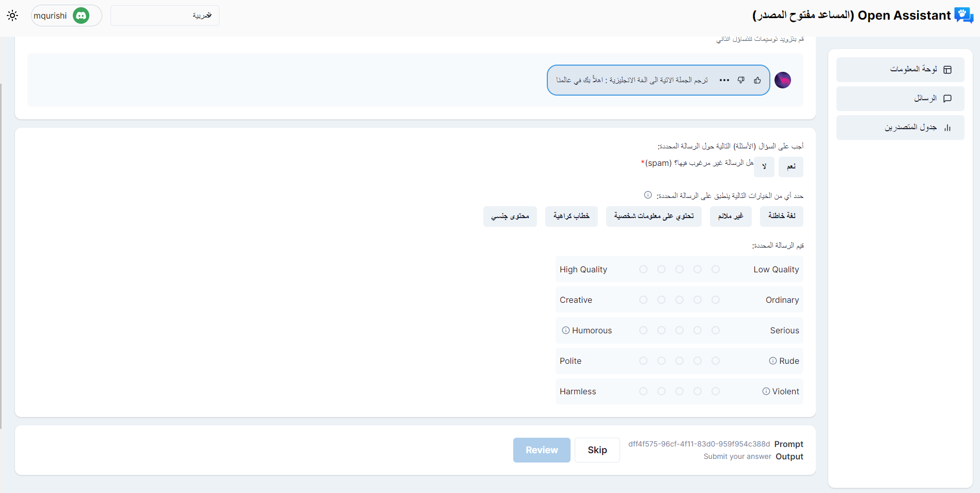Select the Arabic translation prompt message
The image size is (980, 493).
(x=658, y=80)
